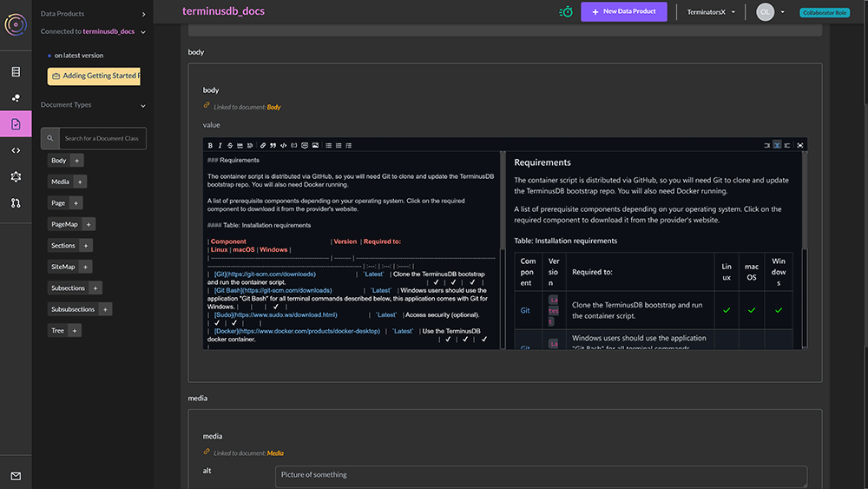Click the user avatar in the header
The width and height of the screenshot is (868, 489).
[x=765, y=11]
